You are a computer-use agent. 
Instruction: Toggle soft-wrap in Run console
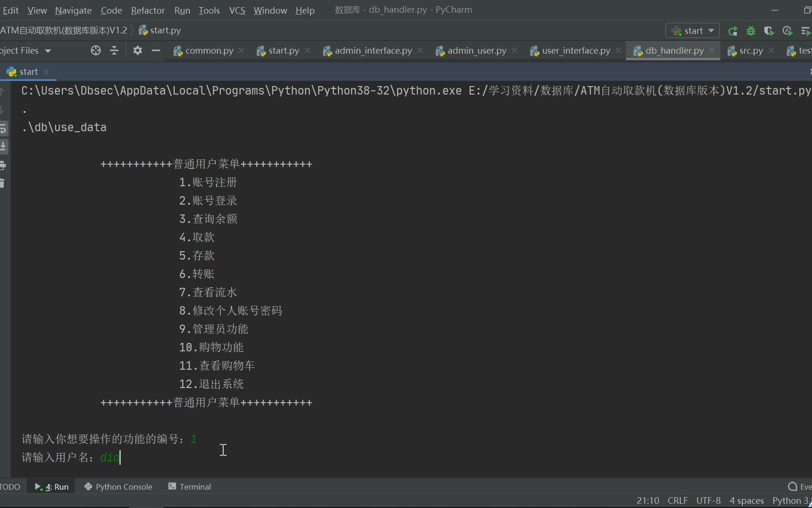coord(3,128)
